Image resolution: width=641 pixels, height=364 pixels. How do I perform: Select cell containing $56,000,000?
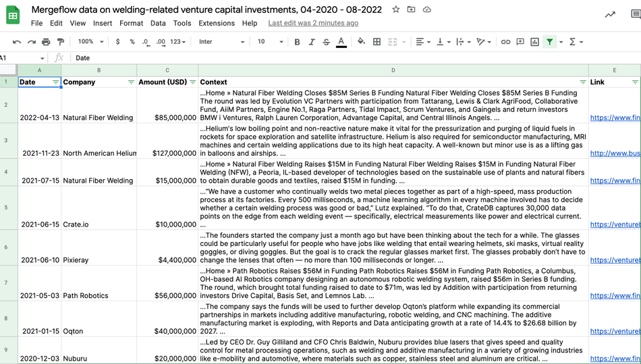[x=167, y=283]
